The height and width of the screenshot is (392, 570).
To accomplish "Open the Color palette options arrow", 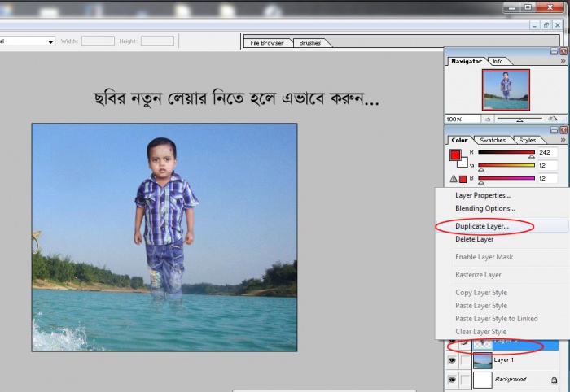I will pos(563,140).
